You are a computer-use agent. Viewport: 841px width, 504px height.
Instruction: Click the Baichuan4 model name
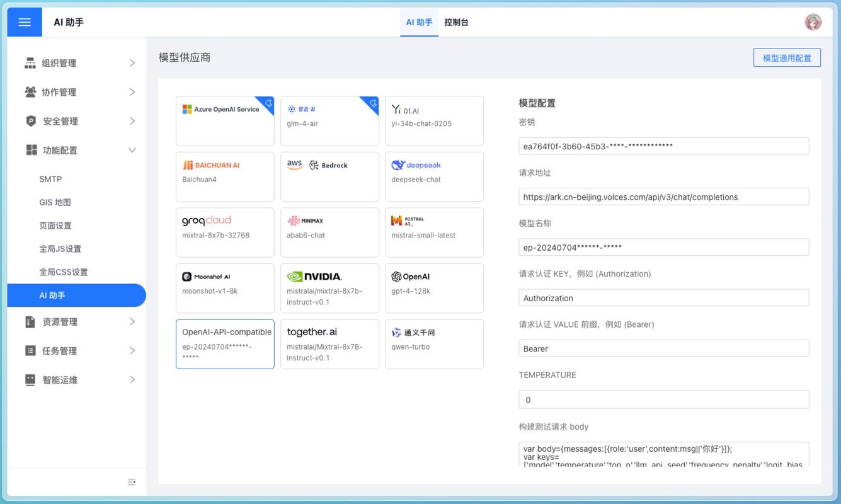(199, 180)
